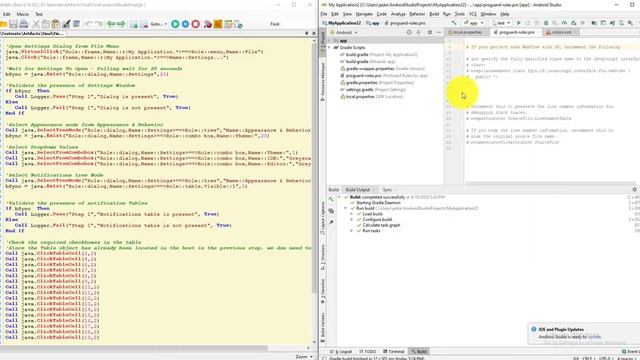The image size is (640, 360).
Task: Click the Save floppy-disk icon in the script editor toolbar
Action: [x=13, y=24]
